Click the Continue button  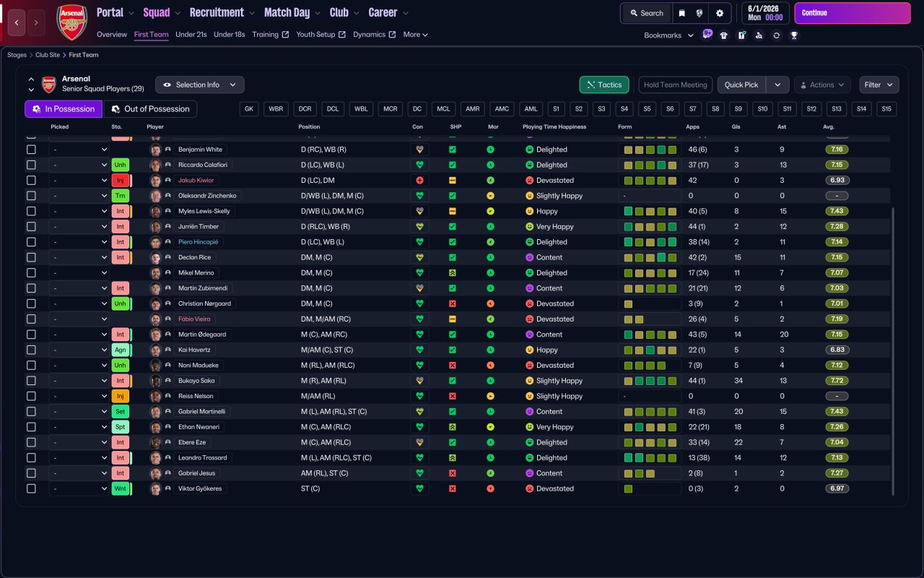[x=853, y=13]
